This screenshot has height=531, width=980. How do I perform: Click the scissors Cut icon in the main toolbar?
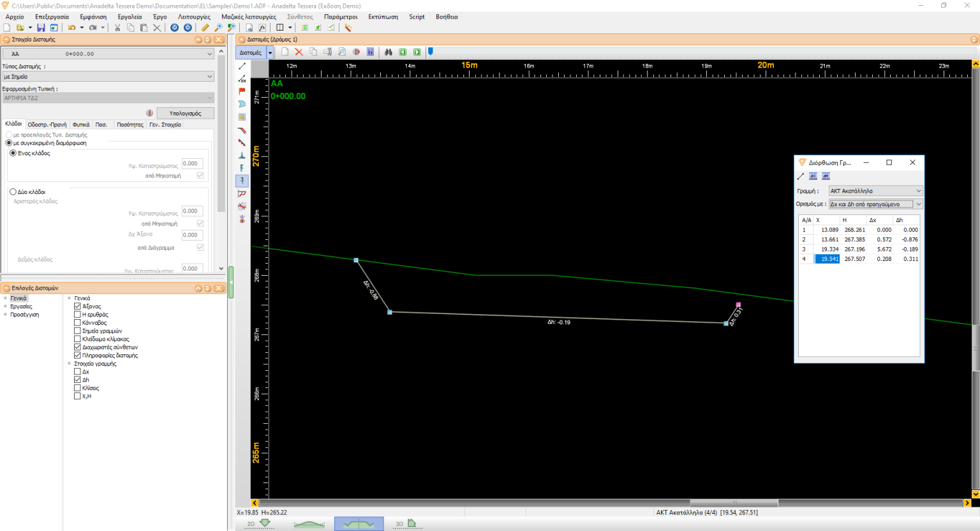(x=117, y=27)
